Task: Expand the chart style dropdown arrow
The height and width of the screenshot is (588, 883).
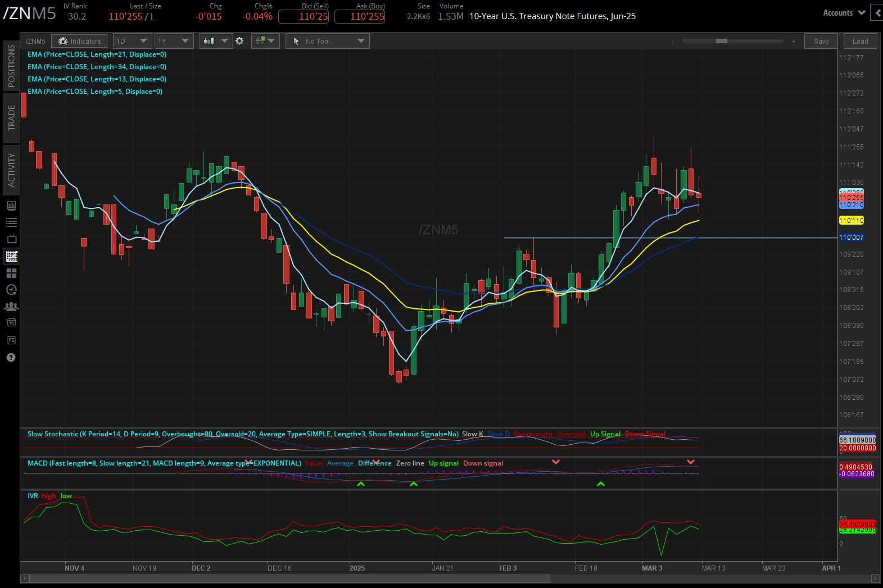Action: click(x=225, y=41)
